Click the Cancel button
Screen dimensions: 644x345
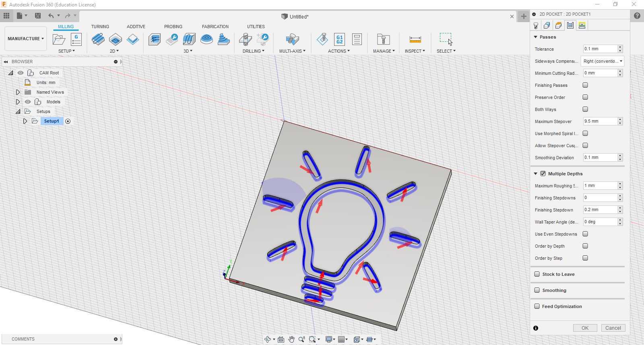613,328
